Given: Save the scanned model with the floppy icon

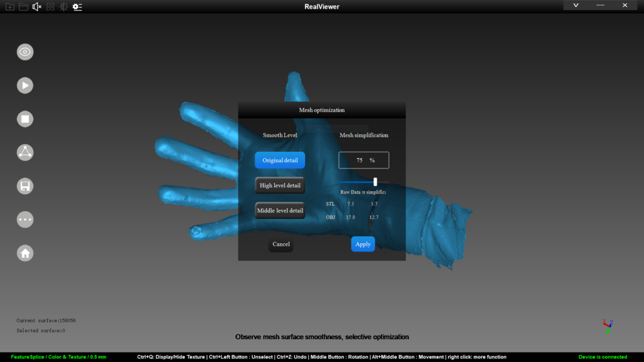Looking at the screenshot, I should 25,185.
